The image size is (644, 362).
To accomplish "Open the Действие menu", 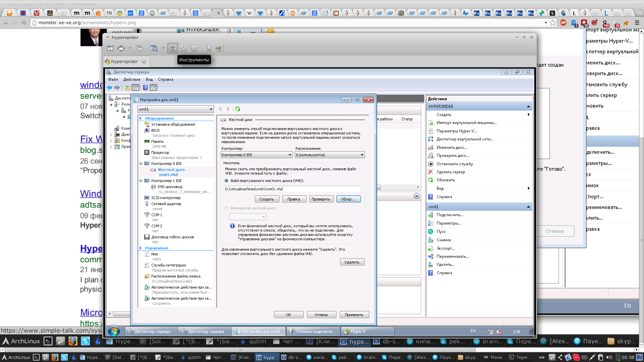I will click(132, 79).
